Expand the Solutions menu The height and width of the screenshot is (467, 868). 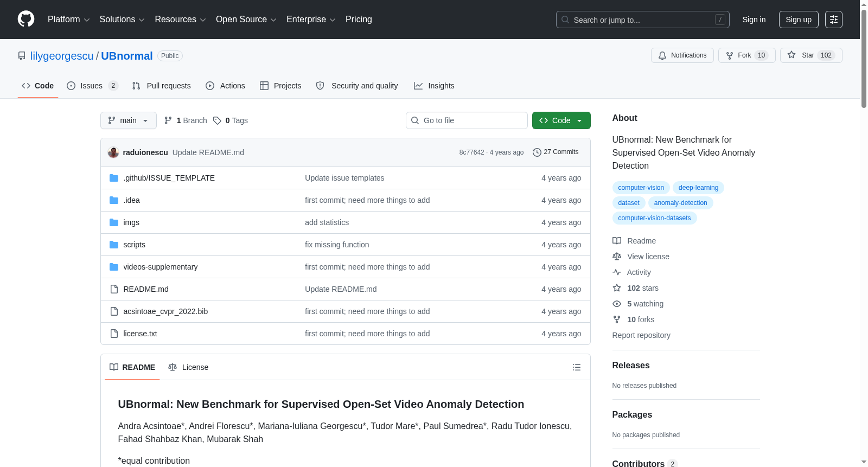click(x=122, y=20)
